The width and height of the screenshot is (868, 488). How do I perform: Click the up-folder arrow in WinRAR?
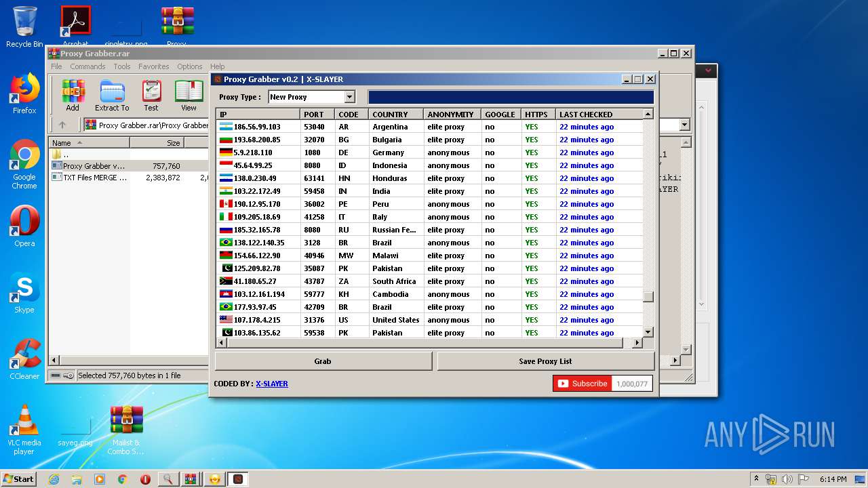click(x=62, y=125)
